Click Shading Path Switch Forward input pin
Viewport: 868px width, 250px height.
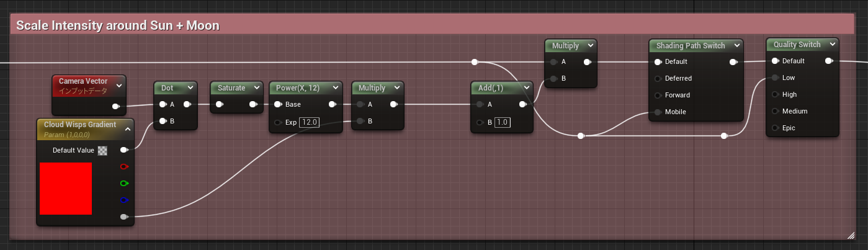658,95
